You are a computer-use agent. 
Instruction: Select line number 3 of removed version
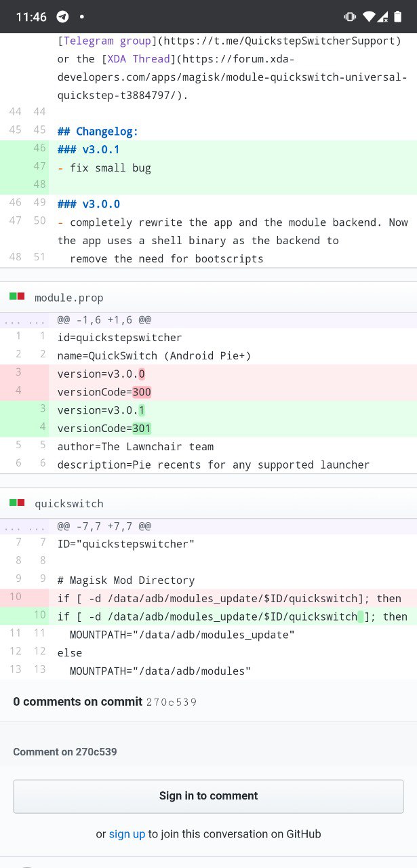point(19,373)
